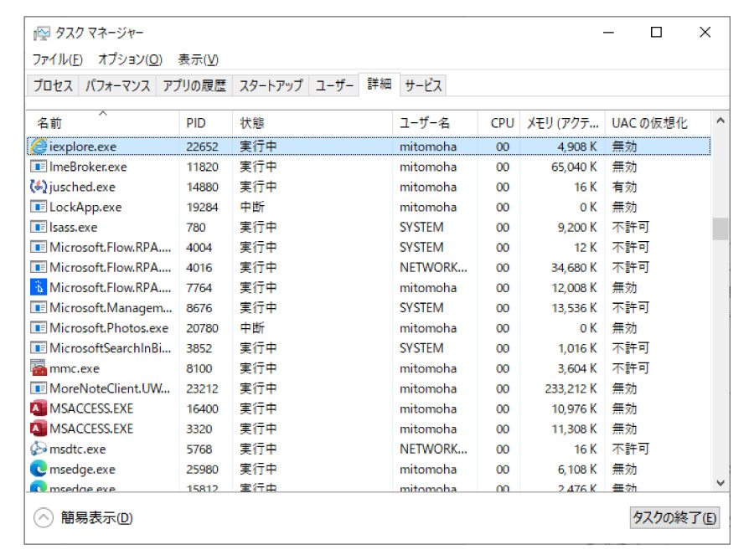Click PID value 22652
754x560 pixels.
202,146
